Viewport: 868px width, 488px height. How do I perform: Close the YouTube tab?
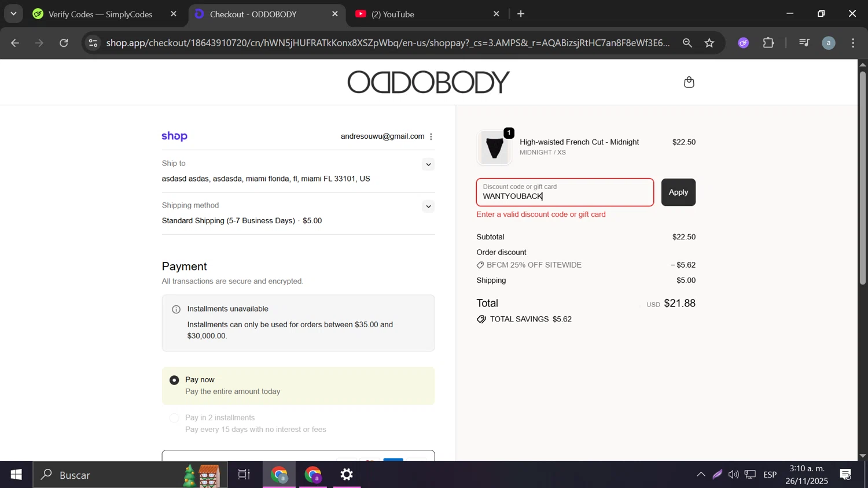click(x=496, y=14)
